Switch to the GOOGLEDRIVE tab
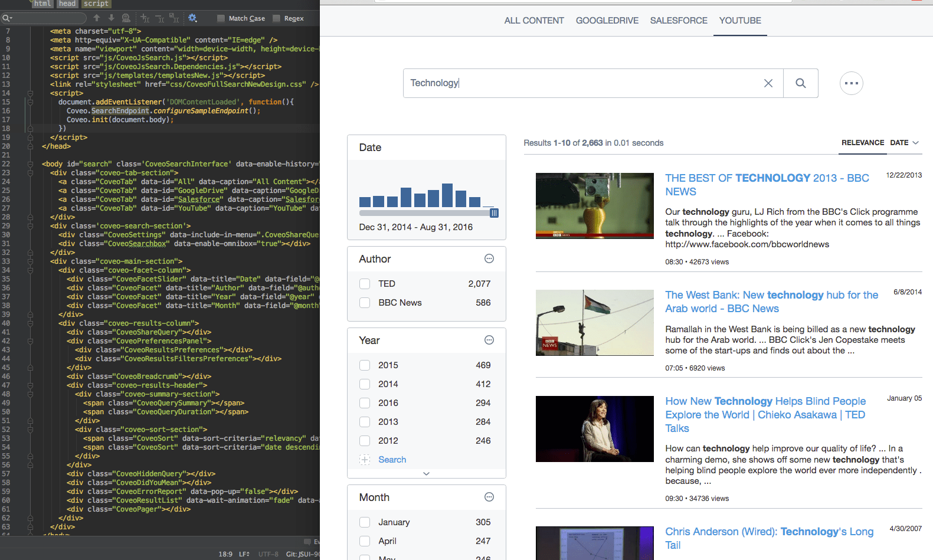 (607, 20)
